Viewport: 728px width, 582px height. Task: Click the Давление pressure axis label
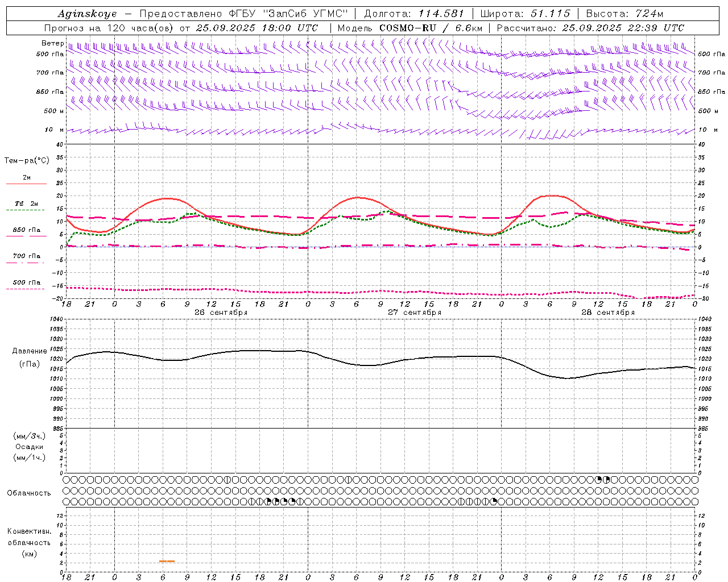[x=30, y=351]
